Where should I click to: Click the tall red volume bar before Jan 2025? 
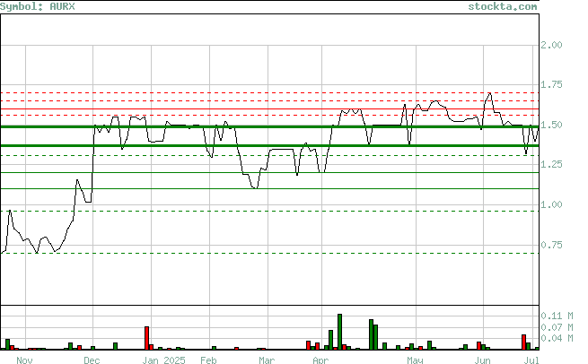pos(146,338)
